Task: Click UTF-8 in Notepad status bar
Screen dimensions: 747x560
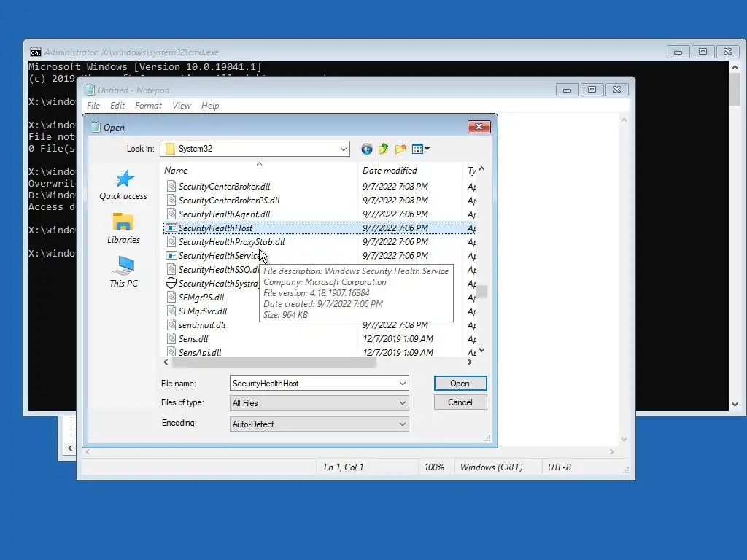Action: coord(560,467)
